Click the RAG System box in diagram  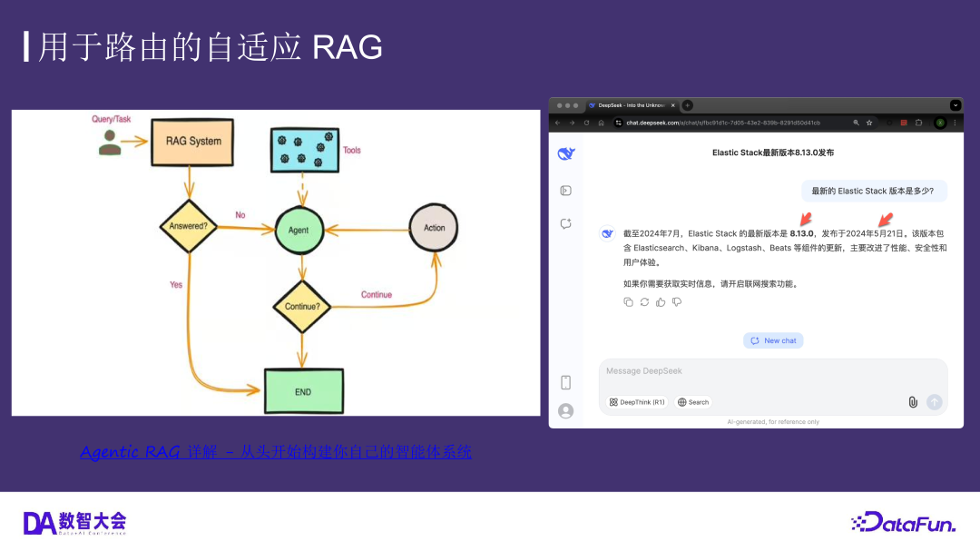coord(192,142)
